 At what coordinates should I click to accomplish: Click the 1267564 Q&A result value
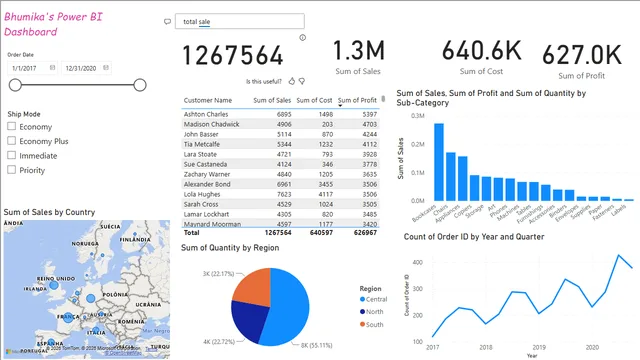(x=232, y=56)
